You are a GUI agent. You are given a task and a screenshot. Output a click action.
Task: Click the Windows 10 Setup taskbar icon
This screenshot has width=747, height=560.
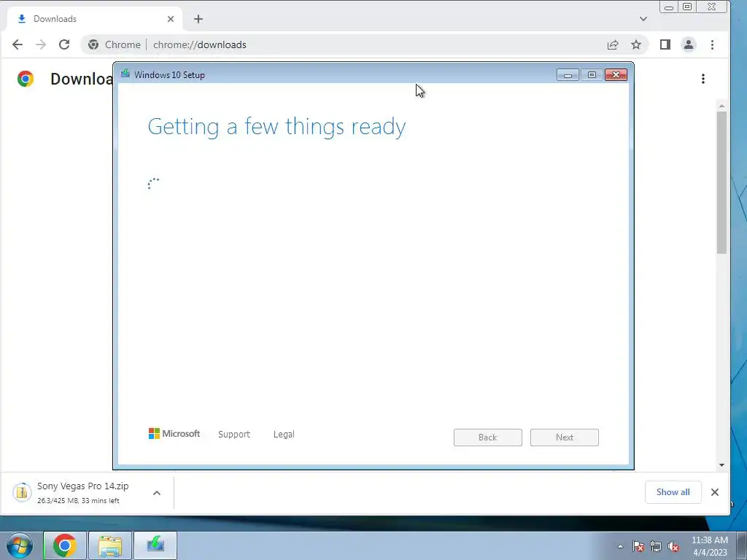pos(155,545)
